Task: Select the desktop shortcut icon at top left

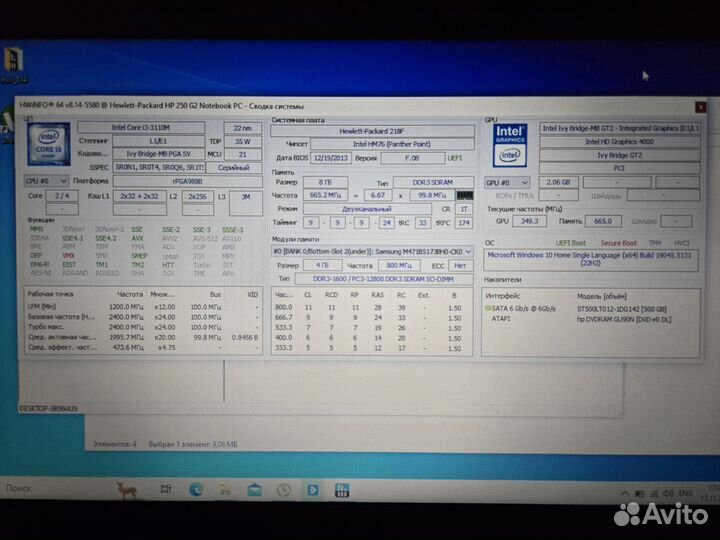Action: tap(14, 67)
